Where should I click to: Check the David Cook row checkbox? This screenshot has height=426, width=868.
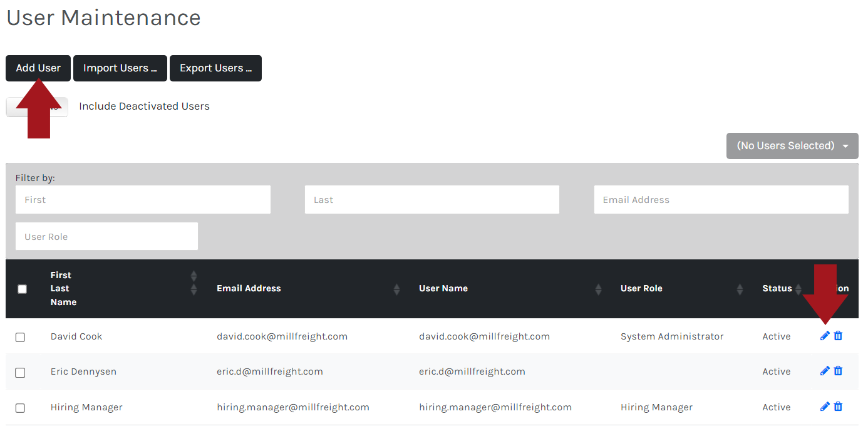[x=20, y=337]
